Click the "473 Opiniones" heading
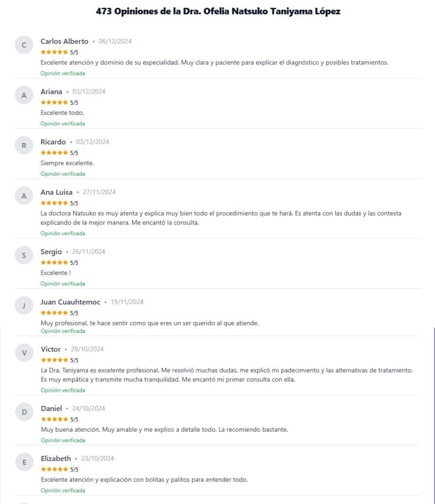Image resolution: width=435 pixels, height=504 pixels. [218, 11]
